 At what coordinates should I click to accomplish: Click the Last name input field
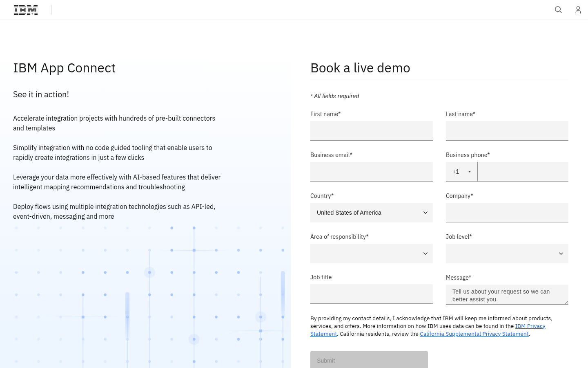[x=507, y=131]
